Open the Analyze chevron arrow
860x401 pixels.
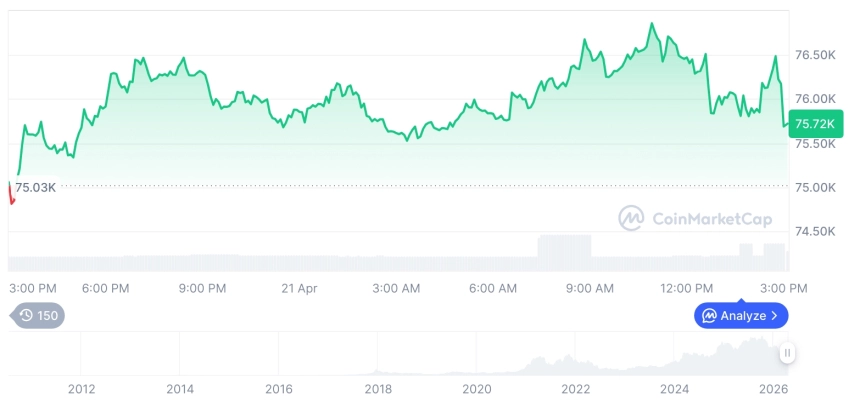[x=775, y=316]
